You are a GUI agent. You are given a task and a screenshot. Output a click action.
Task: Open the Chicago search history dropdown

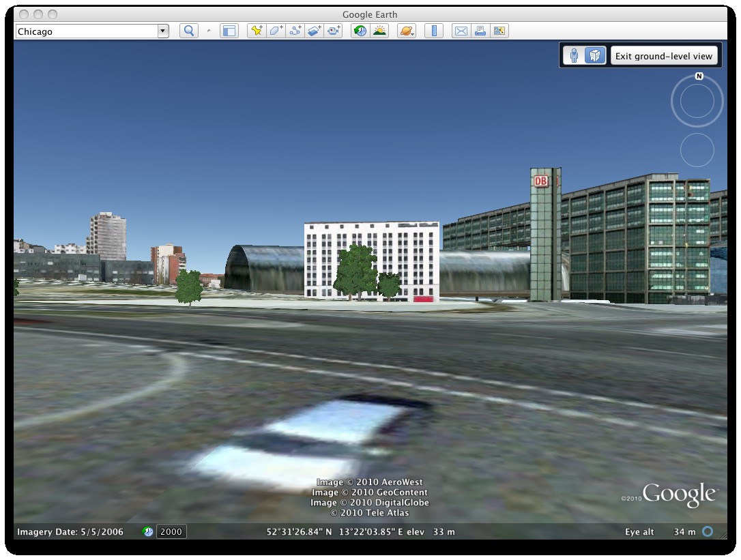tap(163, 31)
